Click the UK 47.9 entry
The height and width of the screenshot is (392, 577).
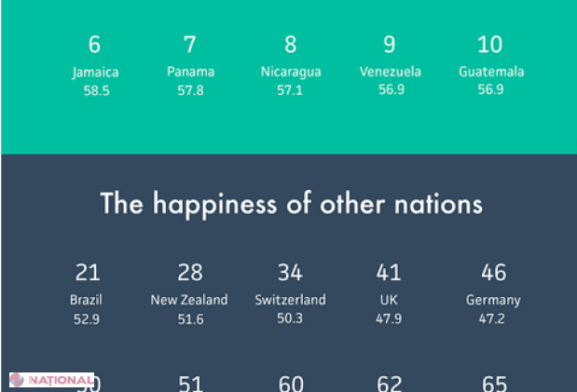[x=389, y=294]
